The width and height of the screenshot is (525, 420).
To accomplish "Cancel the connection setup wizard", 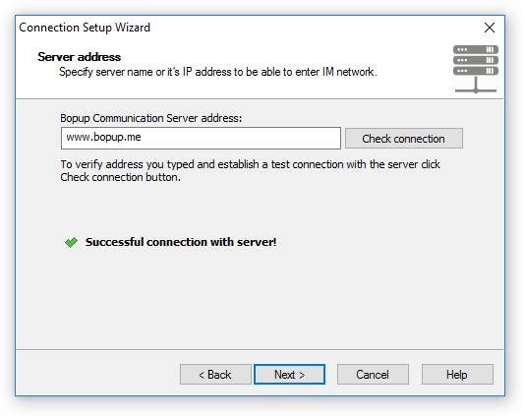I will 373,375.
